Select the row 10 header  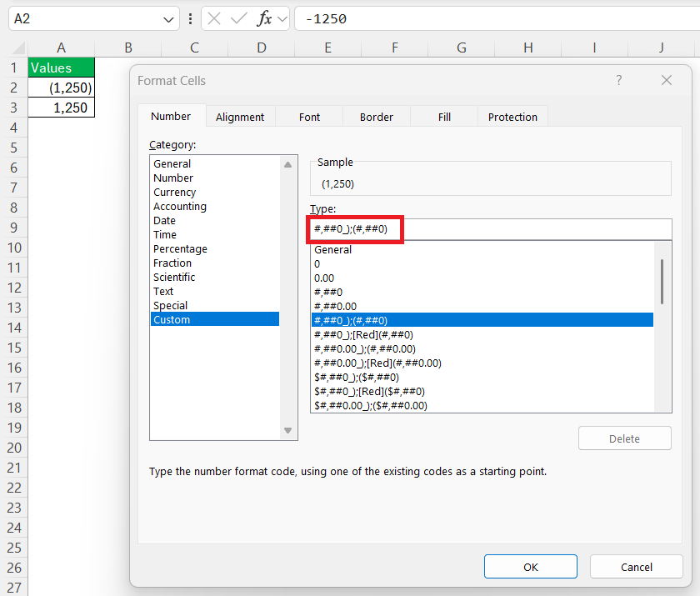[x=14, y=248]
